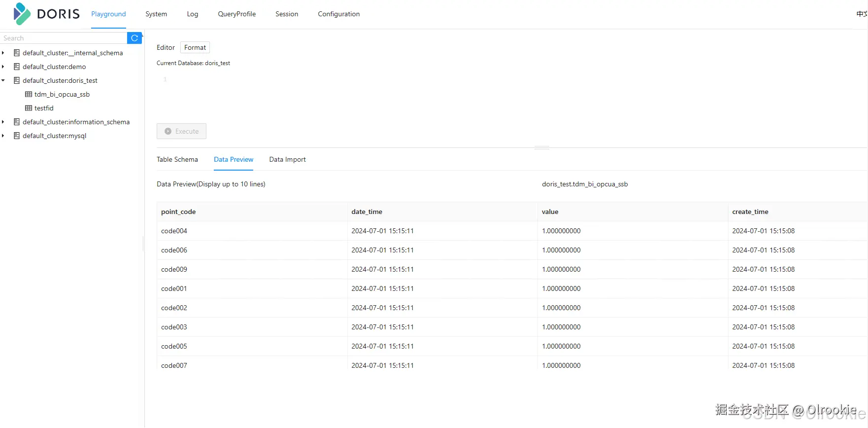868x428 pixels.
Task: Click the code004 cell
Action: point(252,231)
